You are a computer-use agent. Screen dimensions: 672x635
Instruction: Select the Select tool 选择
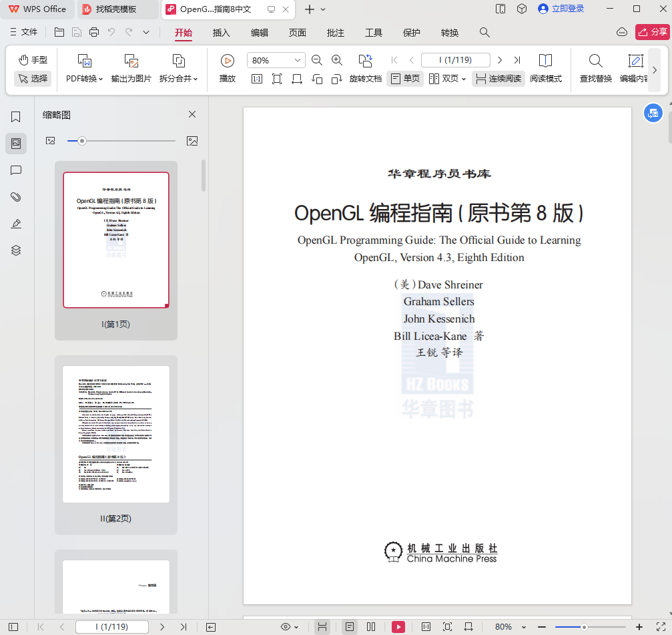(x=33, y=79)
